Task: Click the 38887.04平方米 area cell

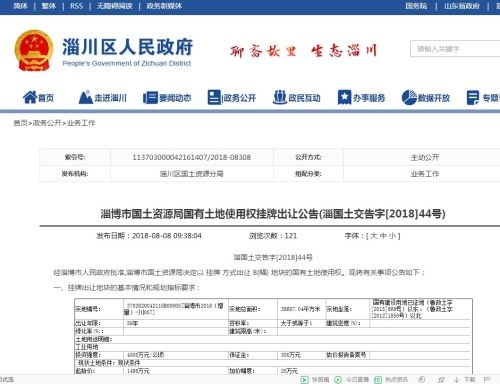Action: click(301, 309)
